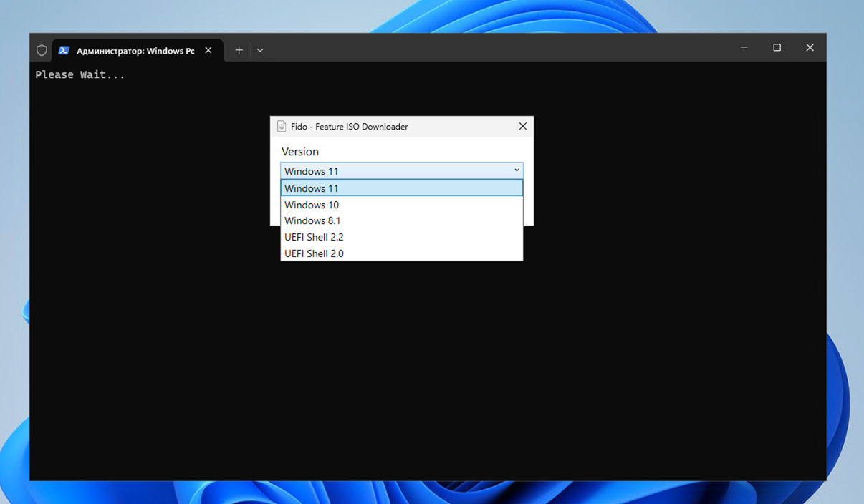Viewport: 864px width, 504px height.
Task: Click the 'Please Wait...' terminal text
Action: [80, 74]
